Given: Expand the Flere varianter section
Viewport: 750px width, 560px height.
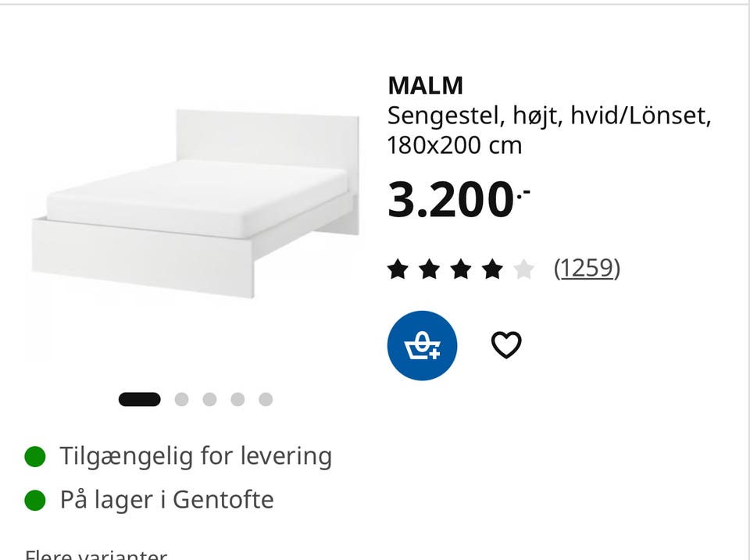Looking at the screenshot, I should pyautogui.click(x=92, y=555).
